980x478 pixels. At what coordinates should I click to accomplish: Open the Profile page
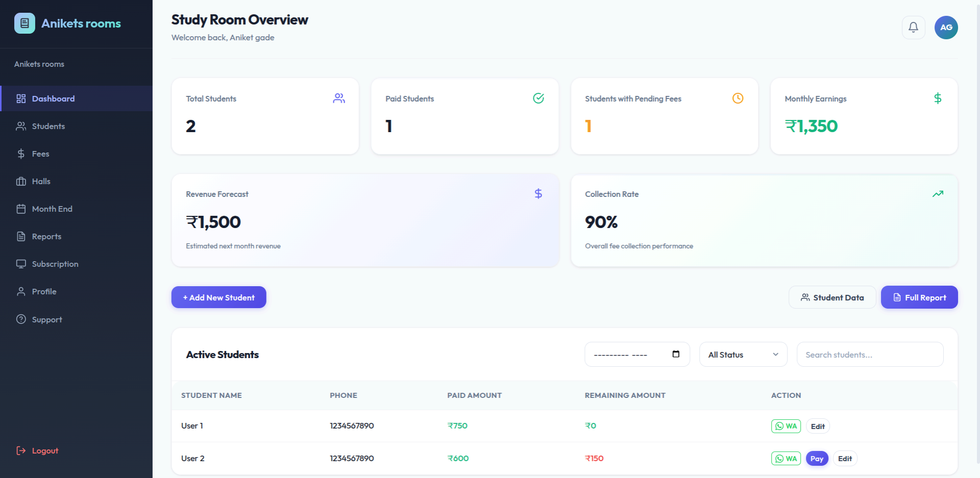tap(77, 291)
